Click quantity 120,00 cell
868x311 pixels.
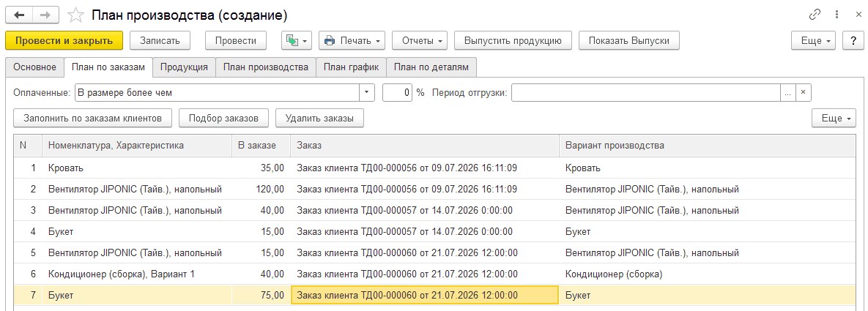point(261,190)
